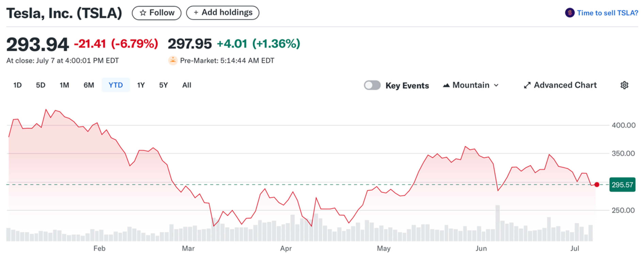Open chart settings gear icon
644x257 pixels.
click(x=624, y=85)
